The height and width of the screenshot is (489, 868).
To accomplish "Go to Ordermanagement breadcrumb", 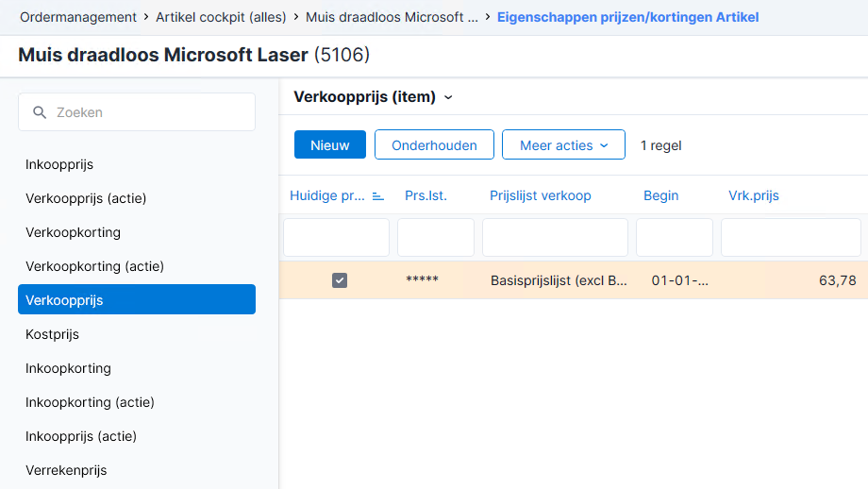I will [x=78, y=17].
